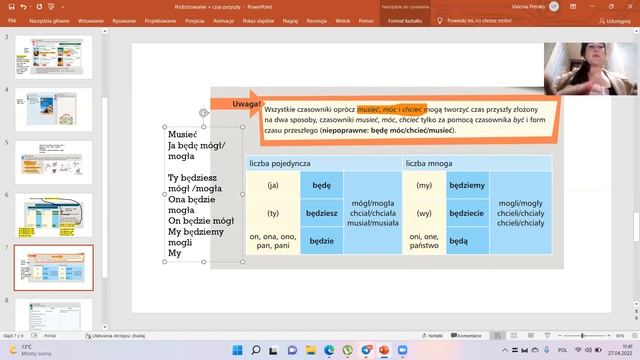Click the thumbnail pane scroll up arrow
The height and width of the screenshot is (360, 640).
point(105,31)
